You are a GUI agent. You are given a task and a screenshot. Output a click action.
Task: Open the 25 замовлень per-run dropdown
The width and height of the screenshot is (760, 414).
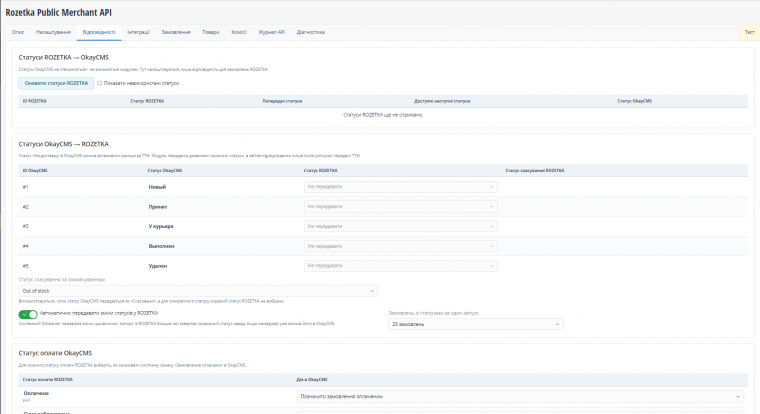[475, 324]
